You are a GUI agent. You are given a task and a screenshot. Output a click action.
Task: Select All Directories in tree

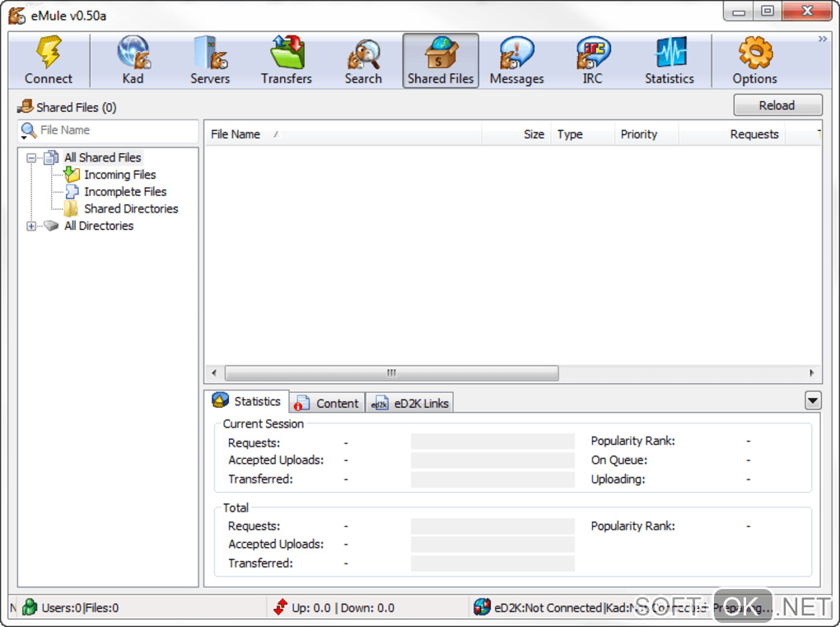point(99,226)
